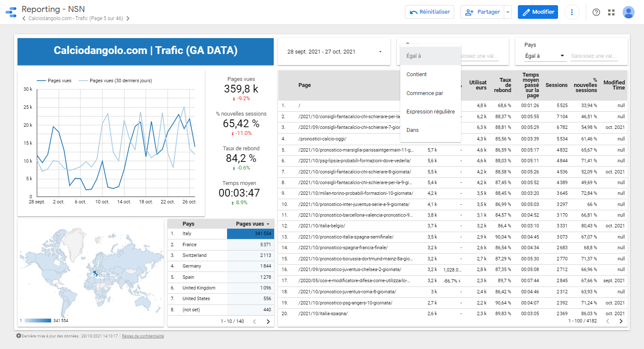This screenshot has width=644, height=349.
Task: Go to next page of pages table
Action: [621, 321]
